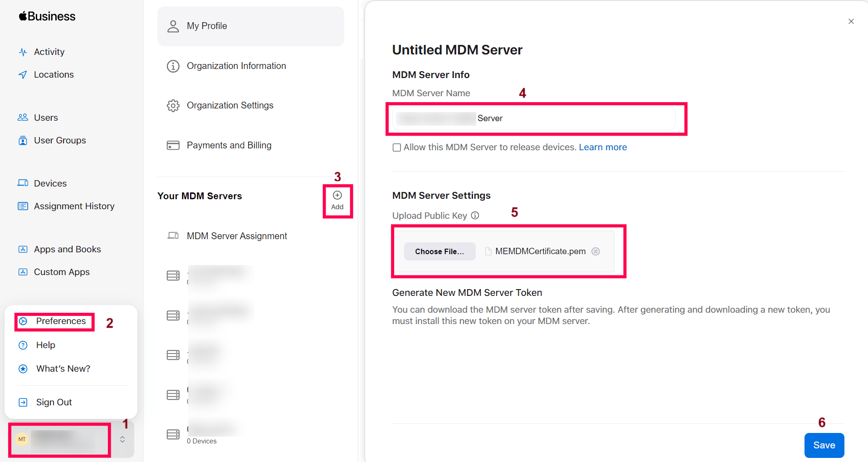
Task: Click the Locations arrow icon
Action: tap(23, 74)
